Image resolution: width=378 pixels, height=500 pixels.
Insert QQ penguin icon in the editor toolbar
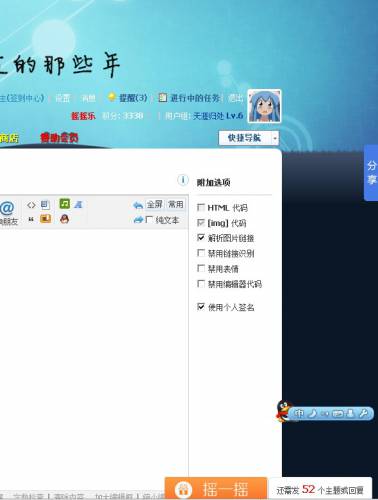pos(64,219)
